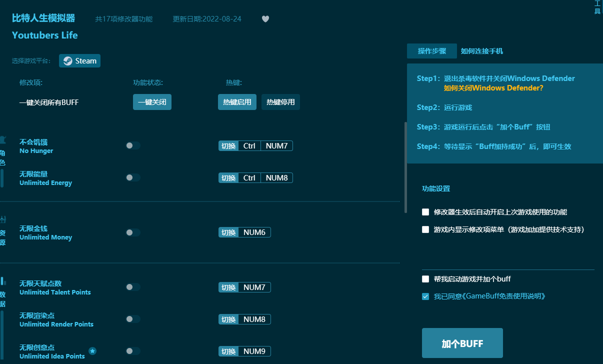This screenshot has width=603, height=364.
Task: Edit NUM8 key for Unlimited Energy
Action: (276, 178)
